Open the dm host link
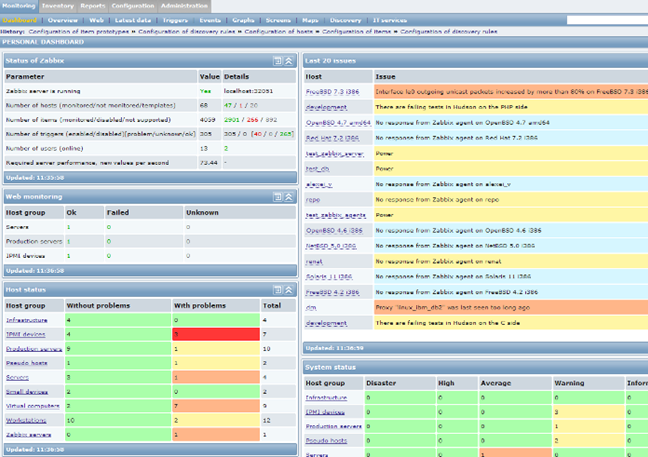 coord(311,308)
